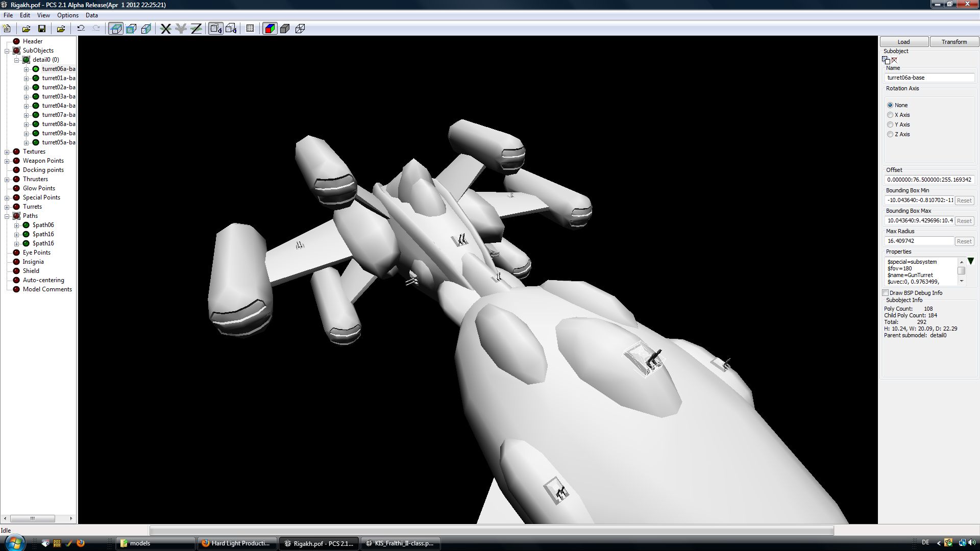
Task: Click the dotted grid toolbar icon
Action: click(250, 29)
